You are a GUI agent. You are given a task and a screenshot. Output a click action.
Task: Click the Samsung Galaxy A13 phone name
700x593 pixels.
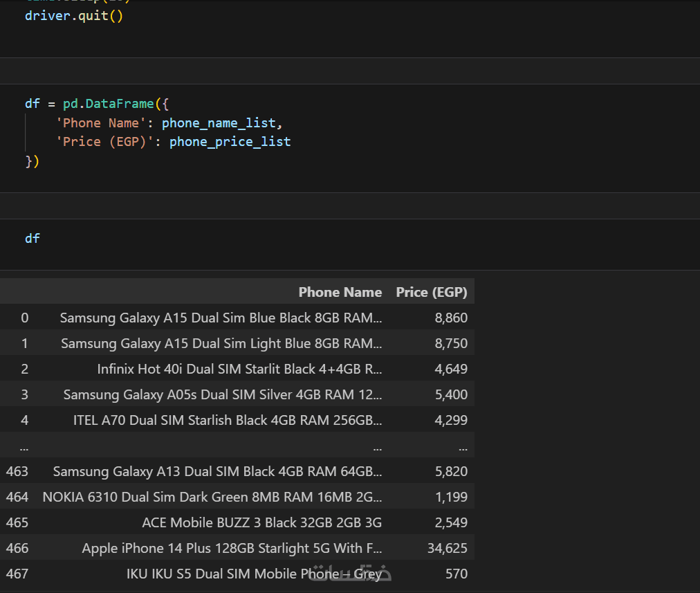click(x=217, y=471)
